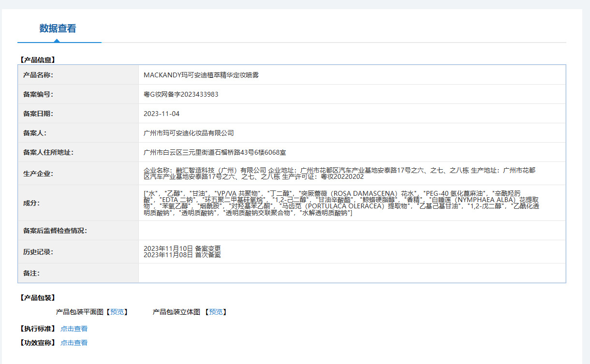590x364 pixels.
Task: Click the 【执行标准】 label
Action: (38, 329)
